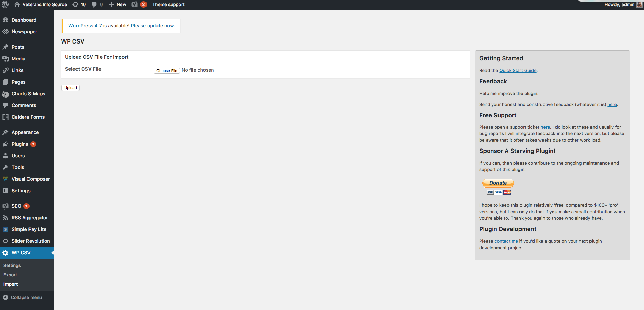The height and width of the screenshot is (310, 644).
Task: Click the 'Free Support' heading
Action: pos(498,115)
